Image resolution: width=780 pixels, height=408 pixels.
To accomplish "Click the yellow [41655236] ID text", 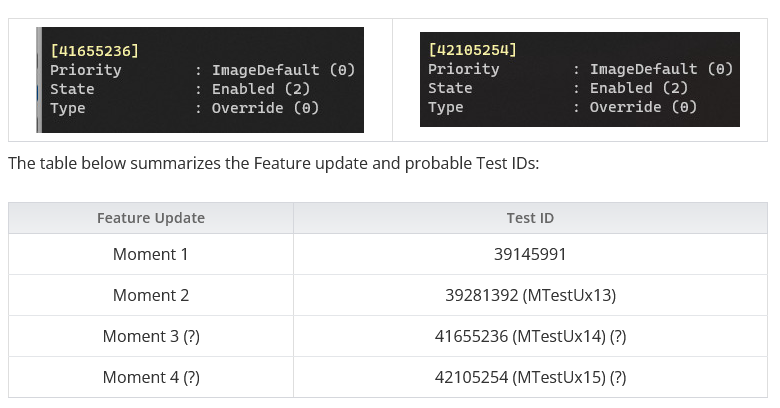I will tap(94, 50).
